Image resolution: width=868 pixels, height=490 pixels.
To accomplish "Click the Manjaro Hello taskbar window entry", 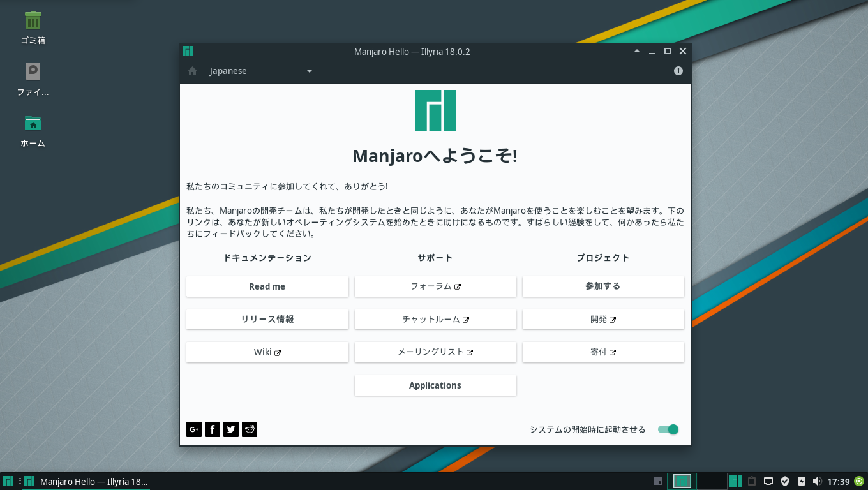I will [86, 482].
